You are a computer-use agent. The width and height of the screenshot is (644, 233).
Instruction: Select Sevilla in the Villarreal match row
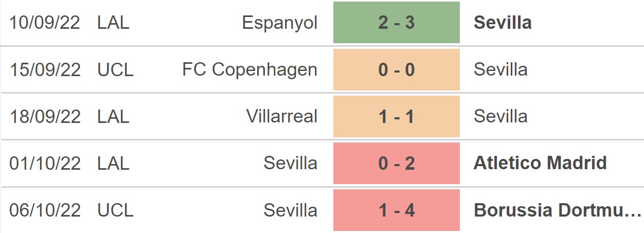(x=500, y=116)
